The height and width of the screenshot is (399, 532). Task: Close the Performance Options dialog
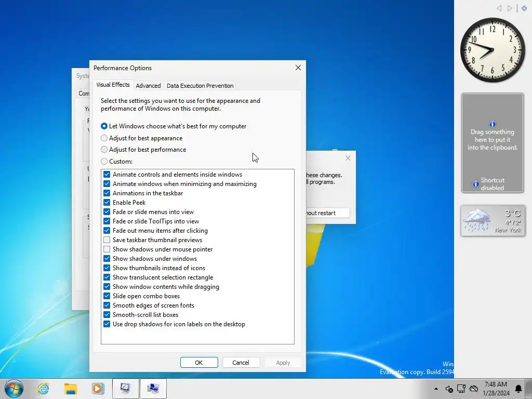[x=298, y=68]
